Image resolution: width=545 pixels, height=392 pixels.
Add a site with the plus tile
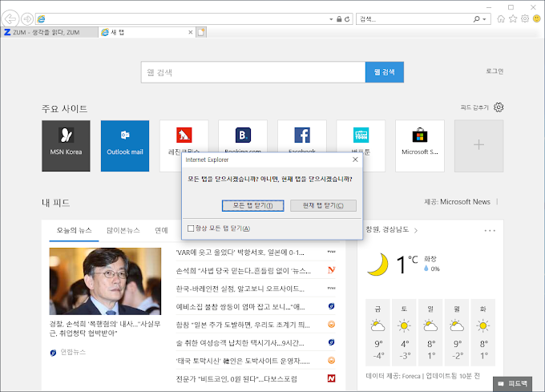click(x=479, y=146)
